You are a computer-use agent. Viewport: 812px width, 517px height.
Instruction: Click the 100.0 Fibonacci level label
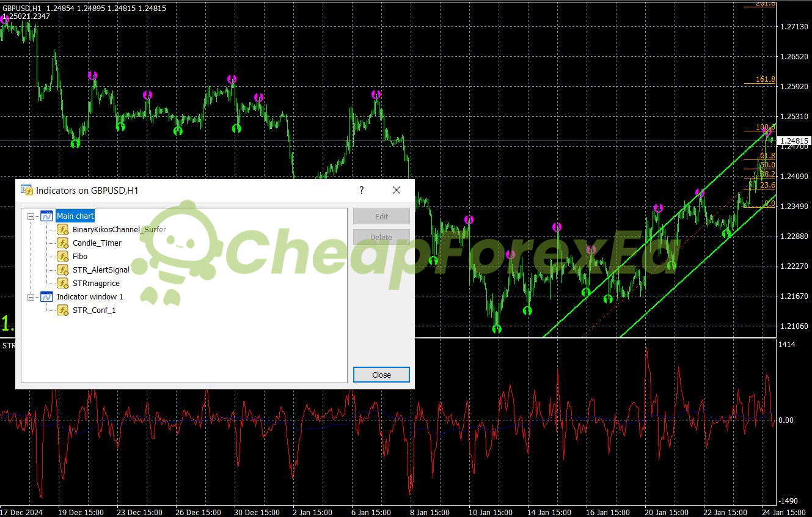click(x=765, y=127)
